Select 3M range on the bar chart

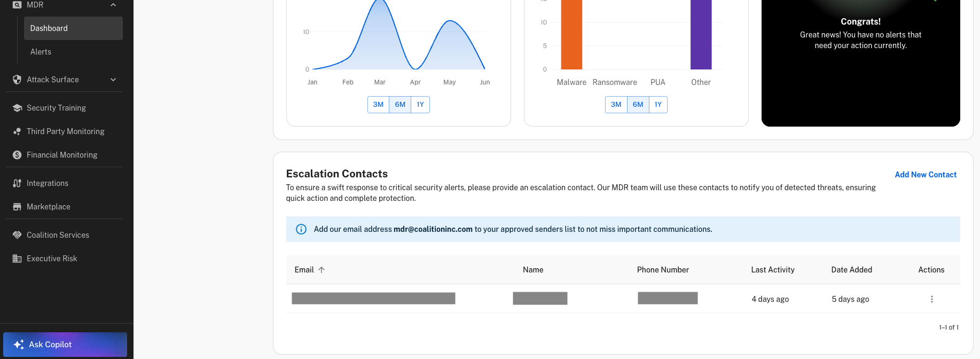pos(616,105)
